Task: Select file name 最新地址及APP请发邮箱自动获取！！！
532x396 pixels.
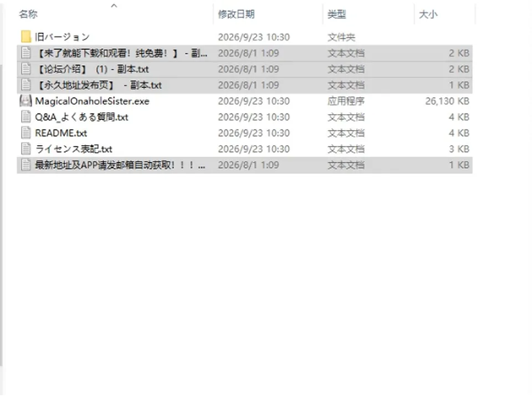Action: click(120, 165)
